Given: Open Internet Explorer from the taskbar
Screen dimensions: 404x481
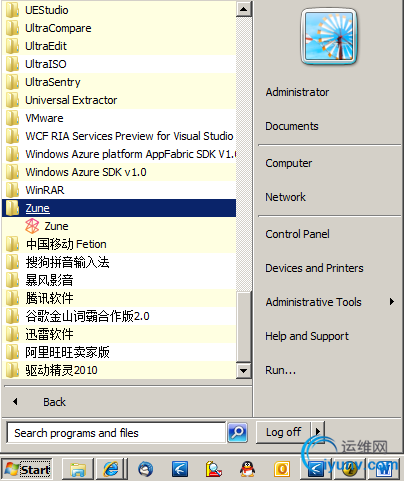Looking at the screenshot, I should (x=111, y=469).
